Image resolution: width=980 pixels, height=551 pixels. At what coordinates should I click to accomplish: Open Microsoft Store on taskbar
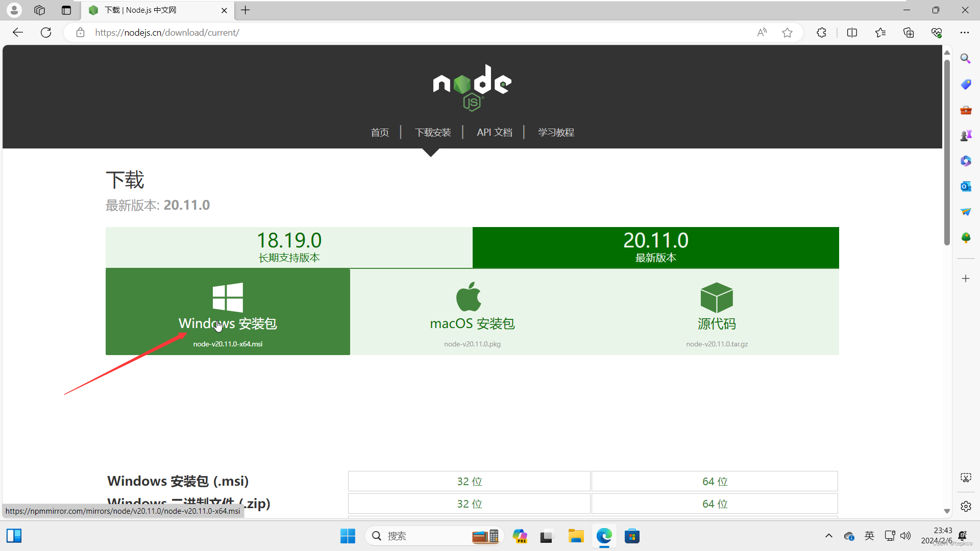[632, 536]
